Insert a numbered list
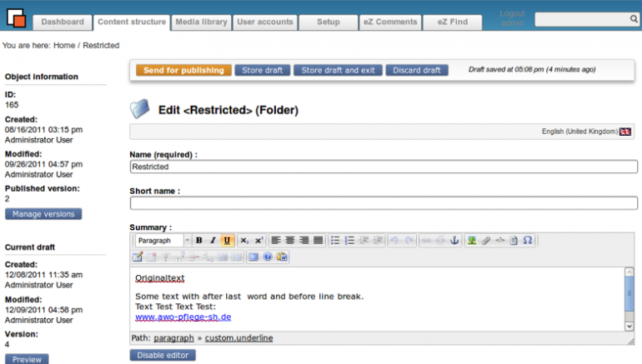 point(349,241)
